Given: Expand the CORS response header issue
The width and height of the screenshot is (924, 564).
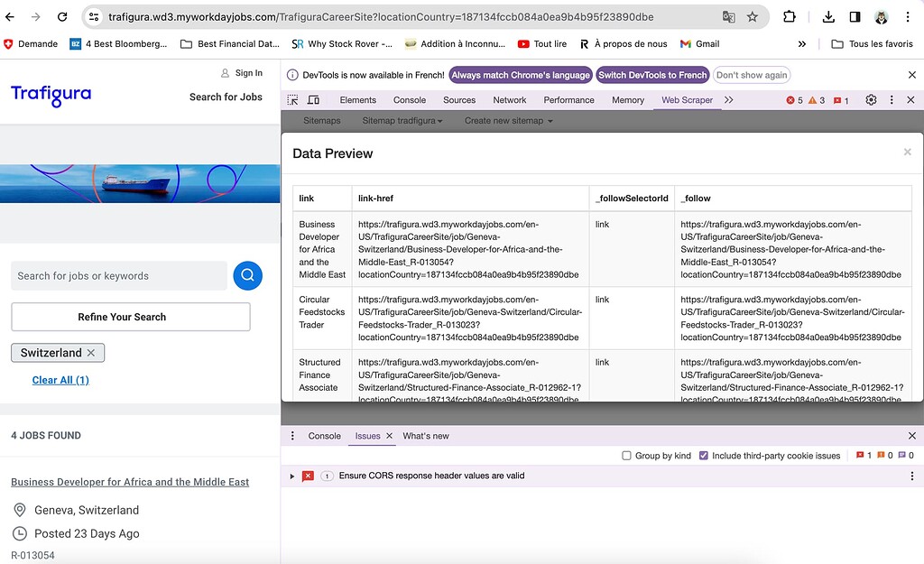Looking at the screenshot, I should (x=292, y=476).
